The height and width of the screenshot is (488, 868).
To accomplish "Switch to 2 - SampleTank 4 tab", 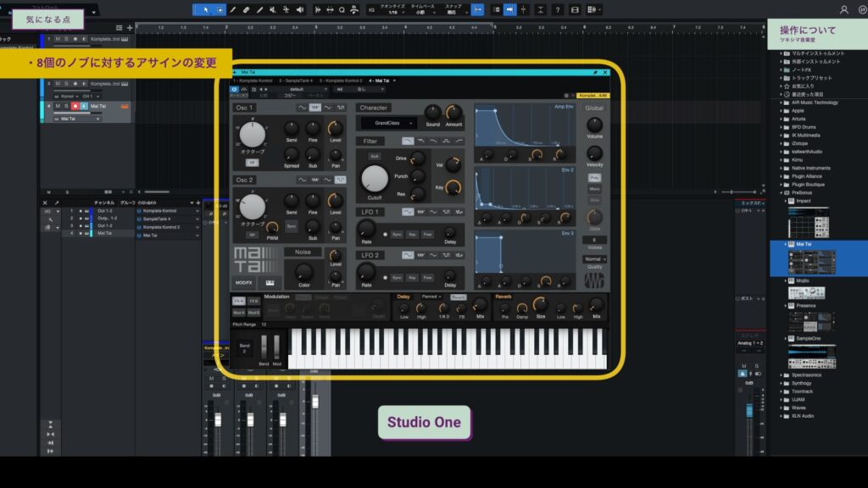I will point(296,80).
